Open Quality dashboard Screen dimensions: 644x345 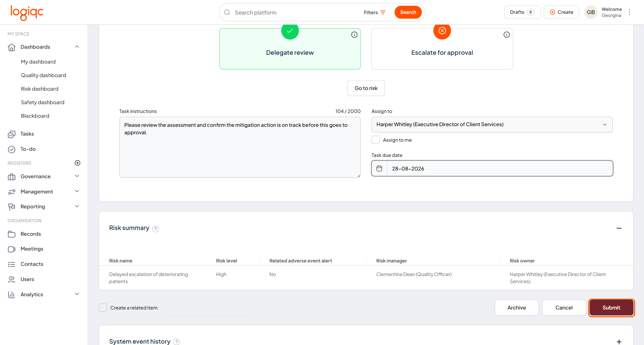click(x=43, y=75)
